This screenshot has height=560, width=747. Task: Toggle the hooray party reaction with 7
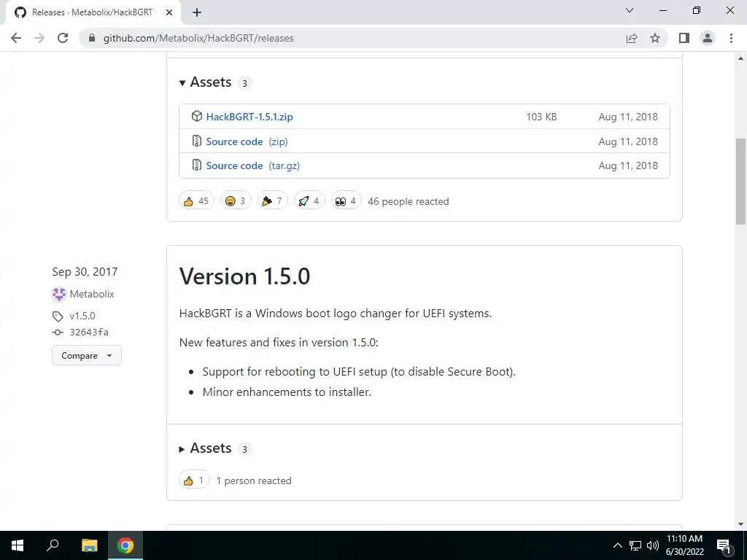[x=273, y=201]
